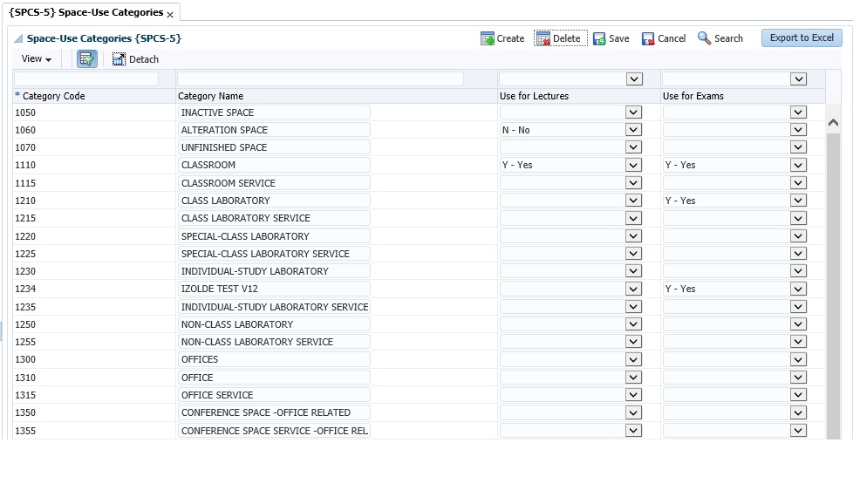853x504 pixels.
Task: Sort by Category Name column header
Action: (x=210, y=96)
